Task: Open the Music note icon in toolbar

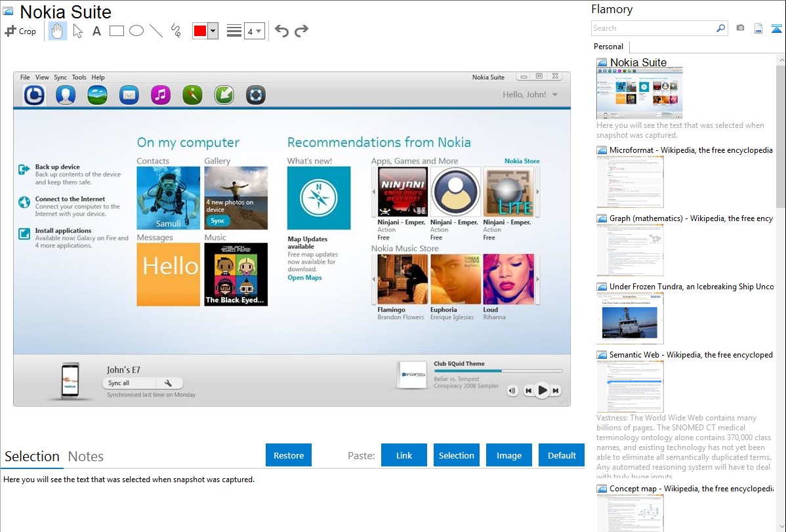Action: click(x=160, y=94)
